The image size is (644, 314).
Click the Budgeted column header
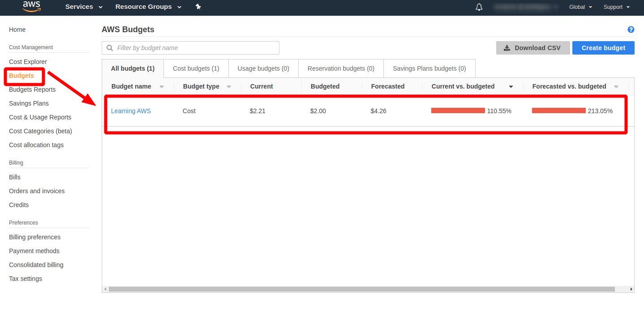(x=325, y=86)
